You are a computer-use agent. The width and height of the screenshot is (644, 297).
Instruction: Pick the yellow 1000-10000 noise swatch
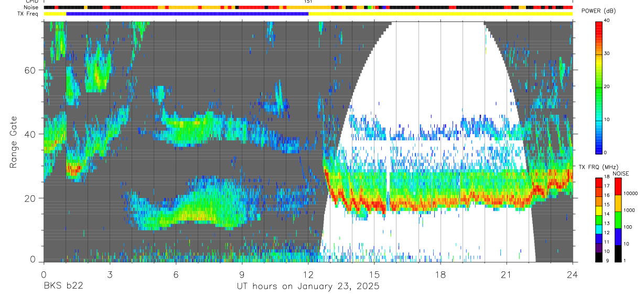[617, 203]
